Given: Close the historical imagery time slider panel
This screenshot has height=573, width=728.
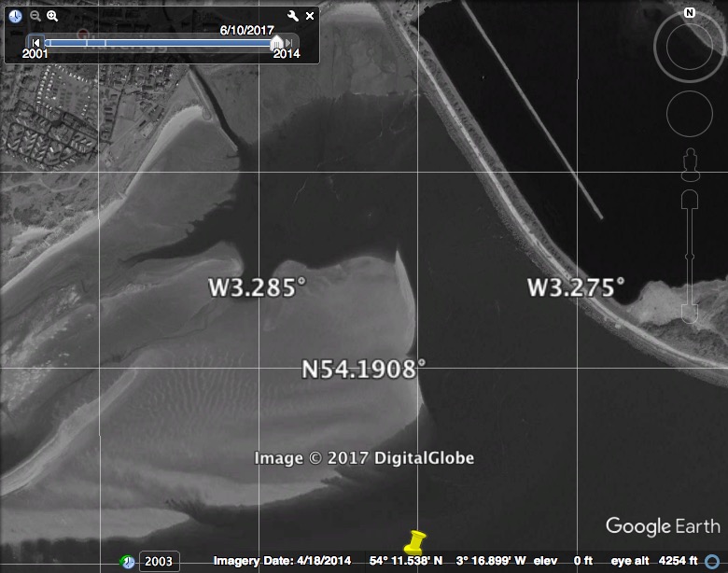Looking at the screenshot, I should [x=310, y=16].
